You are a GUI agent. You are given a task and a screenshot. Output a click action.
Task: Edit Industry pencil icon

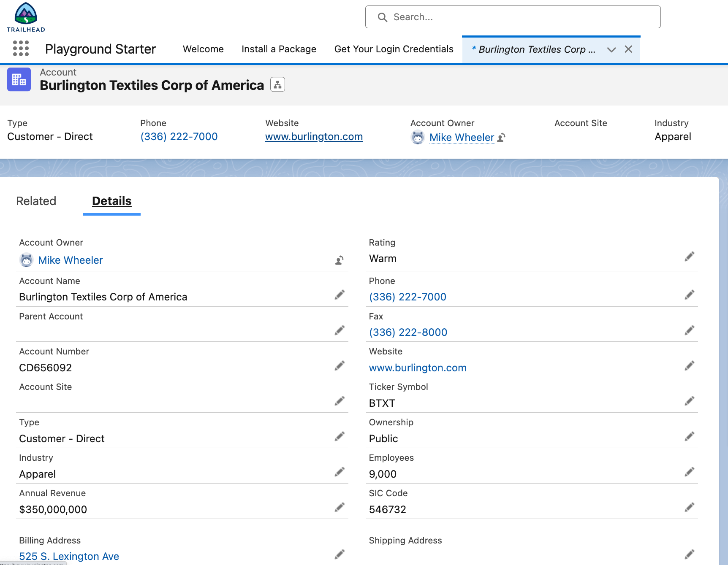[340, 472]
